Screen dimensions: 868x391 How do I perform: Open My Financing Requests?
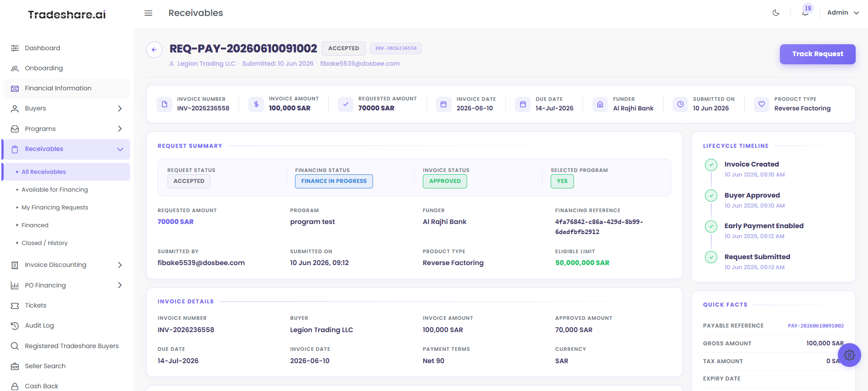tap(55, 208)
